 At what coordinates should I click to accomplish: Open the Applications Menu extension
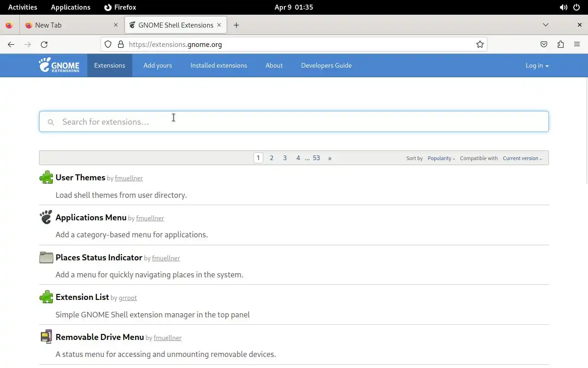[91, 218]
